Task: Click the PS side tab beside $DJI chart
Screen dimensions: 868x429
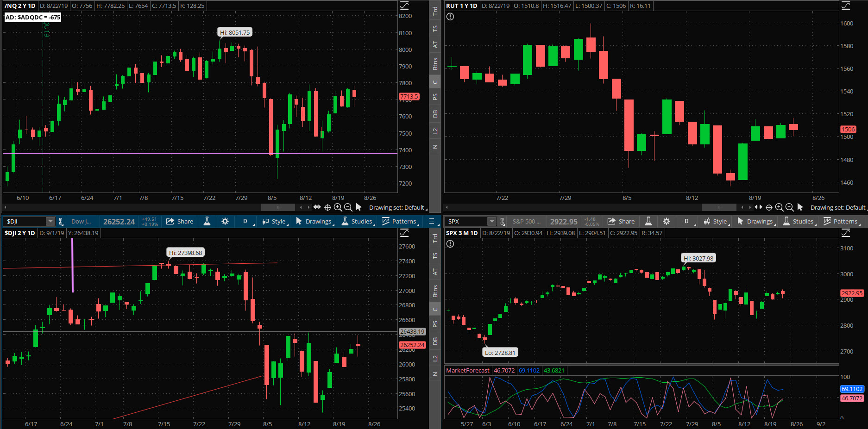Action: coord(435,324)
